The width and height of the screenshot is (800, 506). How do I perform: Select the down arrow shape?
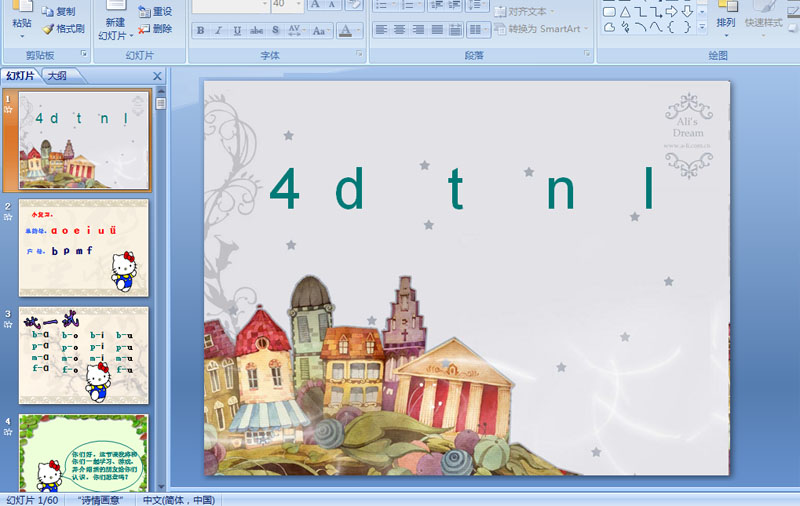(687, 11)
